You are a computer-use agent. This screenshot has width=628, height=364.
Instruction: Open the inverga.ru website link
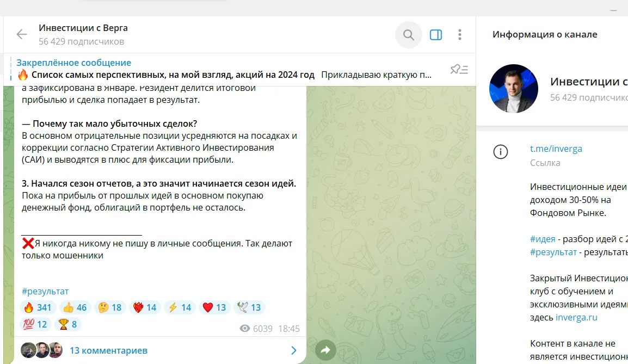576,318
